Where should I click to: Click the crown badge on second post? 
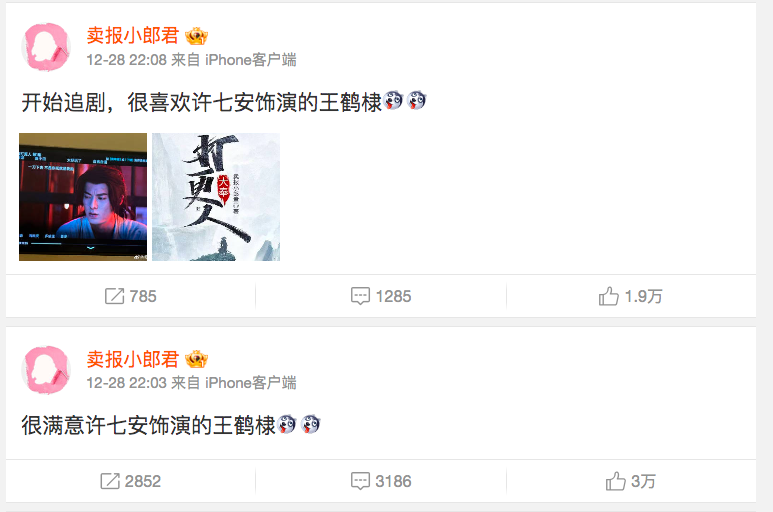pyautogui.click(x=196, y=359)
